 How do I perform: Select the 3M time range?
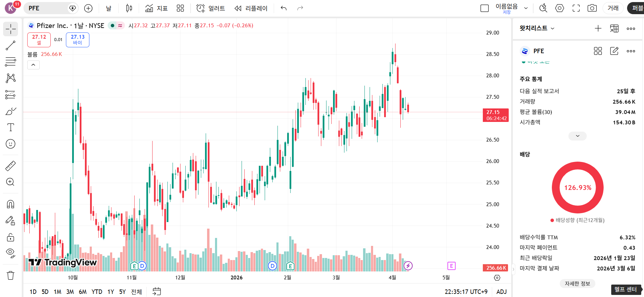70,292
